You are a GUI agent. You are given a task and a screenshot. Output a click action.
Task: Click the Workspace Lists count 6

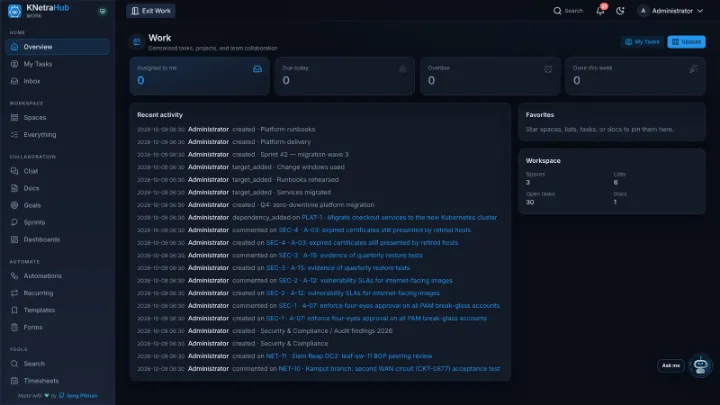[616, 183]
